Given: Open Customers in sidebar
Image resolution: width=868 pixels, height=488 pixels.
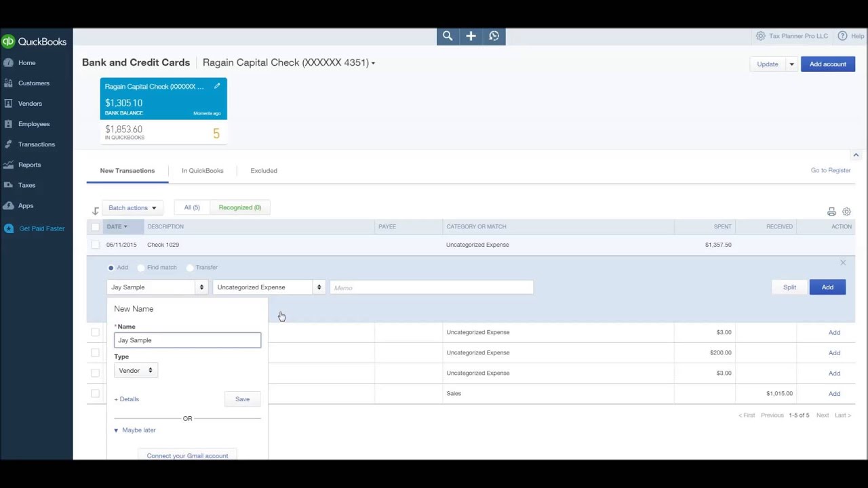Looking at the screenshot, I should pos(34,83).
